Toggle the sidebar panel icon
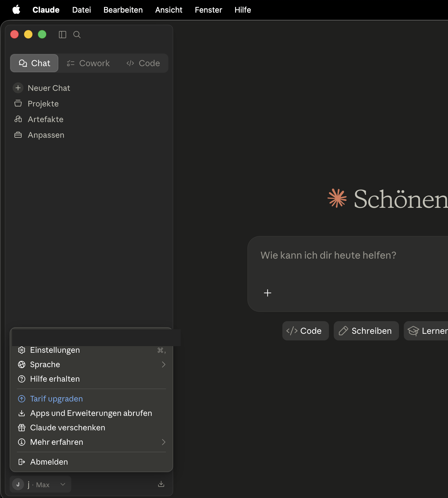The width and height of the screenshot is (448, 498). pos(62,35)
